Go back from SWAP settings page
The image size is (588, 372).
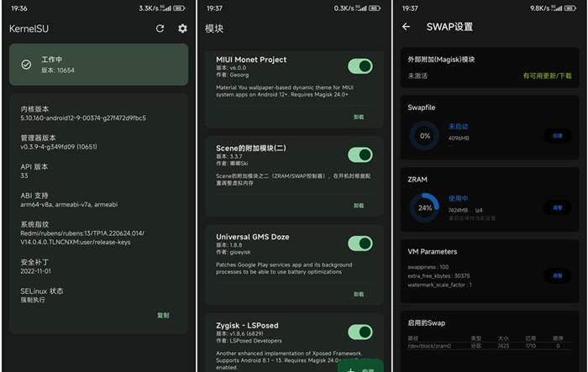pos(407,27)
